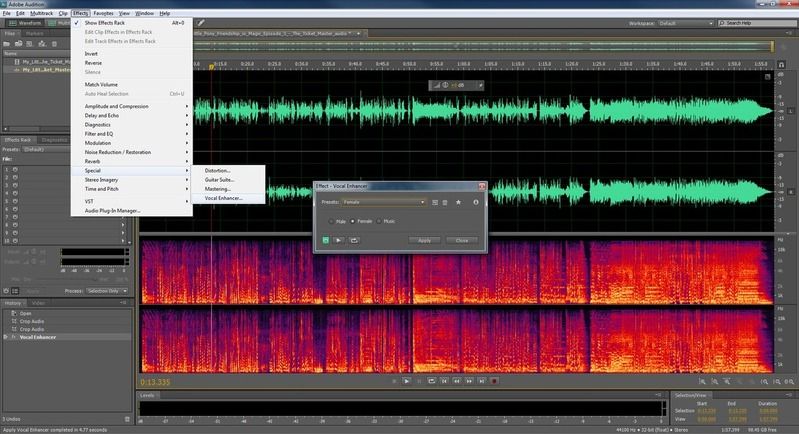
Task: Choose Match Volume from the Effects menu
Action: tap(131, 85)
